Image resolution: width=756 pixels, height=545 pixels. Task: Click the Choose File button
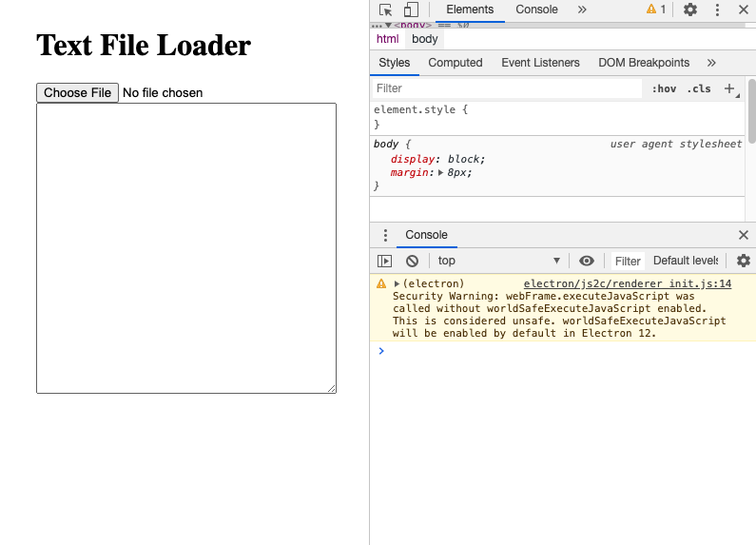click(77, 92)
